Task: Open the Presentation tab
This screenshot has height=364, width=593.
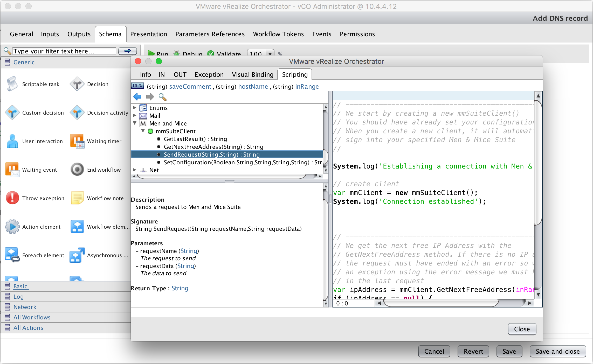Action: [149, 34]
